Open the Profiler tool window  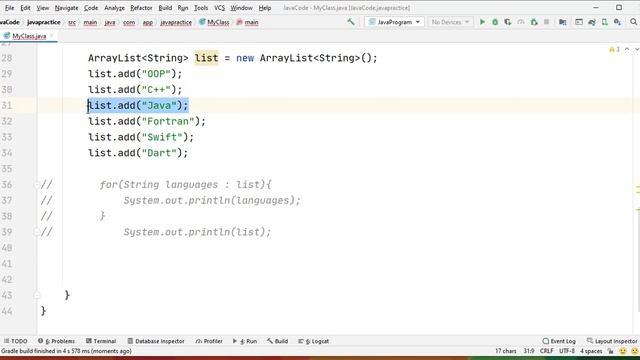pos(209,341)
